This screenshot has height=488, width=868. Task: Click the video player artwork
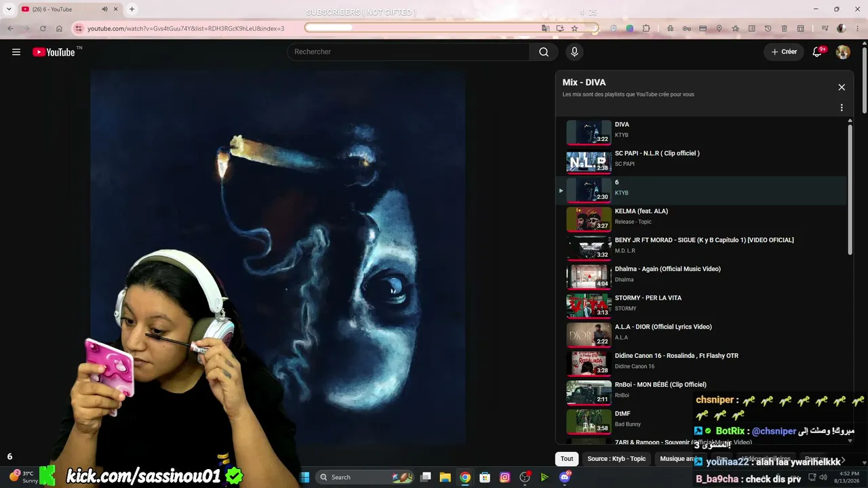tap(277, 258)
